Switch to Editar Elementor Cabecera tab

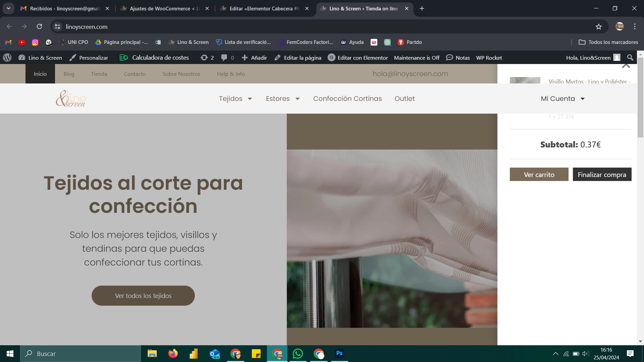[x=264, y=8]
